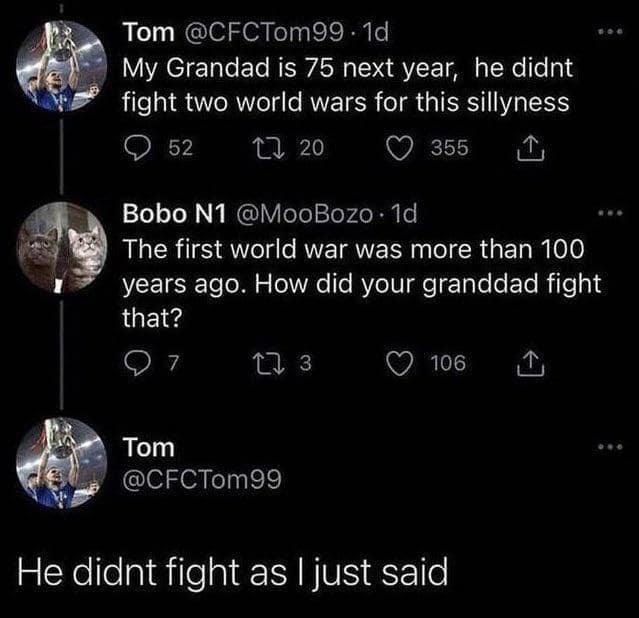Click the @CFCTom99 handle under the reply

click(x=201, y=479)
